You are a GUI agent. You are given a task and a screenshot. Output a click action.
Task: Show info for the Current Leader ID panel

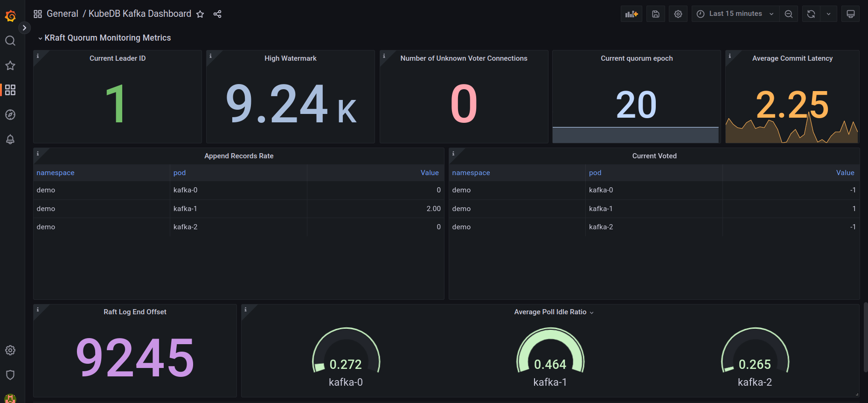tap(38, 56)
